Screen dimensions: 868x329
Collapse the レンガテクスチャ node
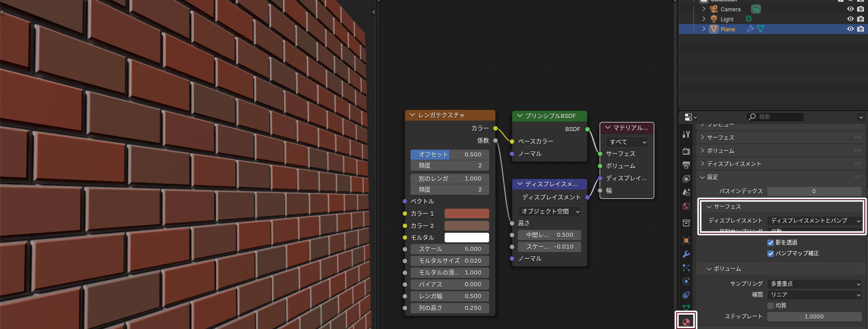tap(412, 115)
